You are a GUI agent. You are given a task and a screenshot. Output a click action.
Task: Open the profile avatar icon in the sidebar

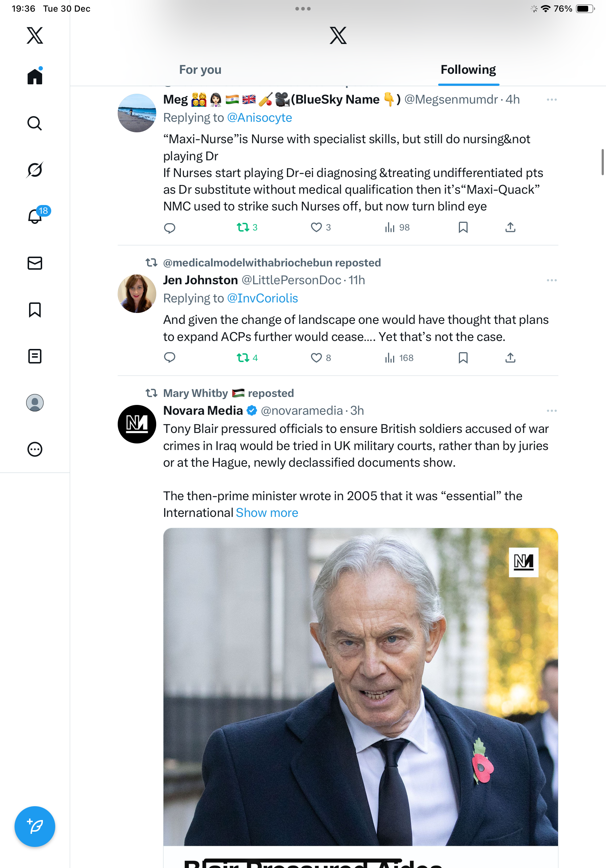(35, 403)
